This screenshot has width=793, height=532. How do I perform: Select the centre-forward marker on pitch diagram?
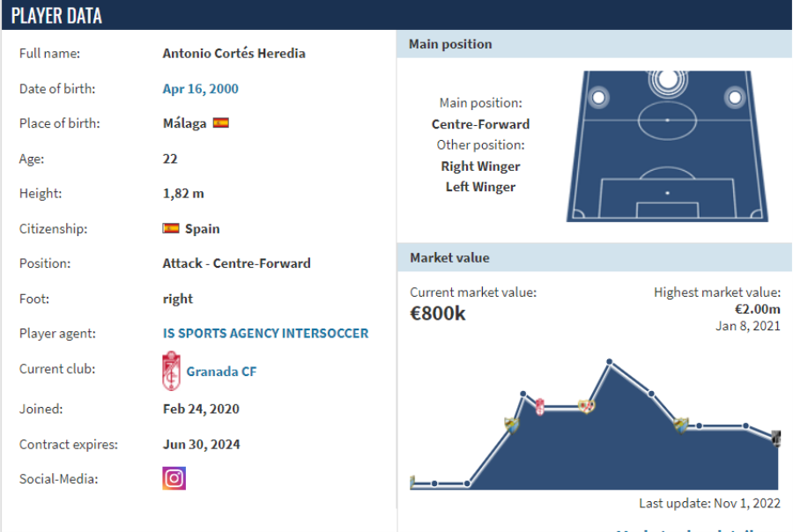coord(668,80)
